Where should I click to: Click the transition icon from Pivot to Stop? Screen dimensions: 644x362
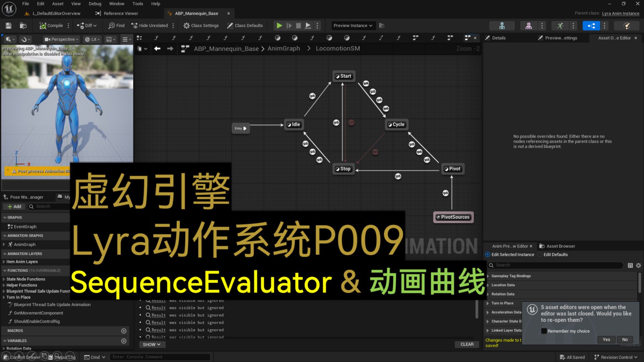(x=398, y=176)
